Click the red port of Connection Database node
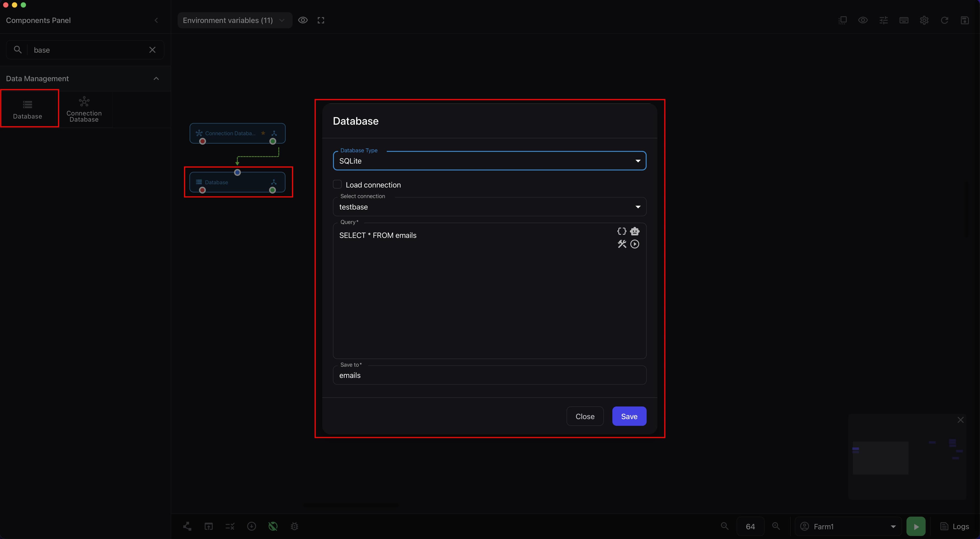This screenshot has height=539, width=980. tap(202, 141)
